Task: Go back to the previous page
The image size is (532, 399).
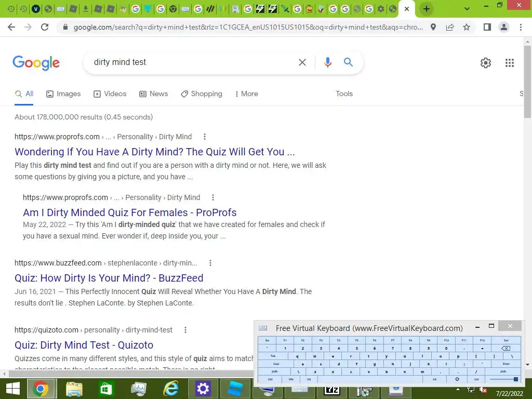Action: [x=11, y=27]
